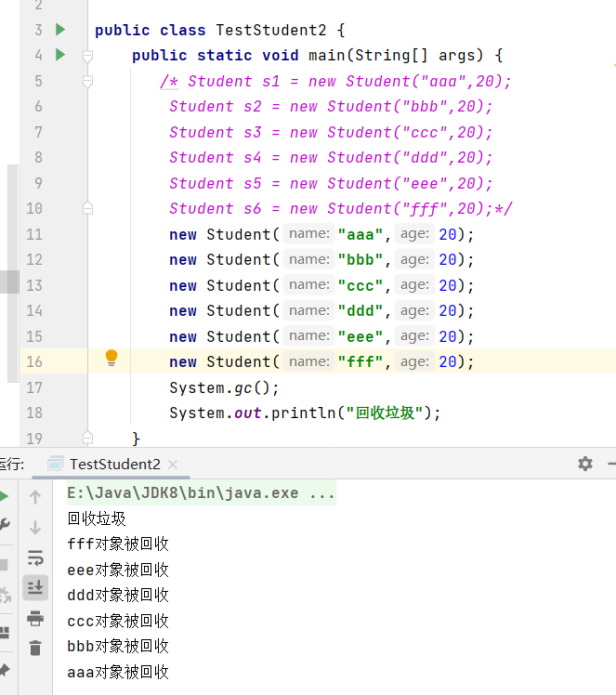Stop the running process
616x695 pixels.
(4, 565)
